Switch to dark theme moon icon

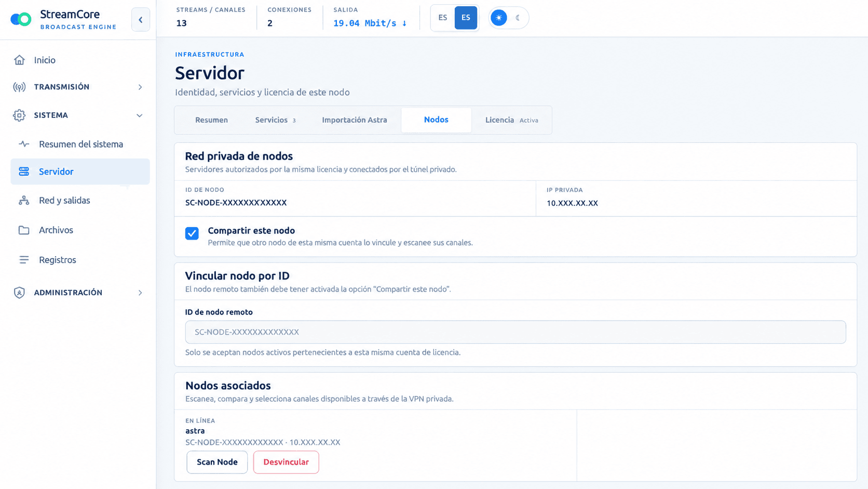(x=518, y=18)
